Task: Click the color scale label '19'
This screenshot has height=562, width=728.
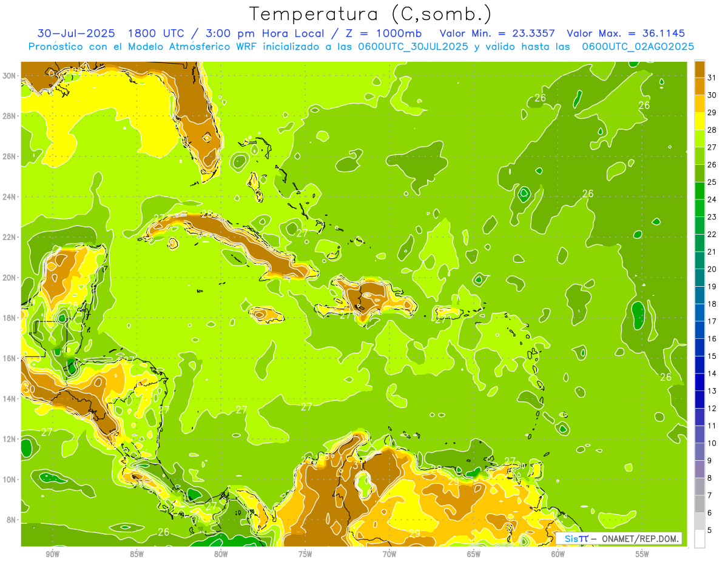Action: (712, 287)
